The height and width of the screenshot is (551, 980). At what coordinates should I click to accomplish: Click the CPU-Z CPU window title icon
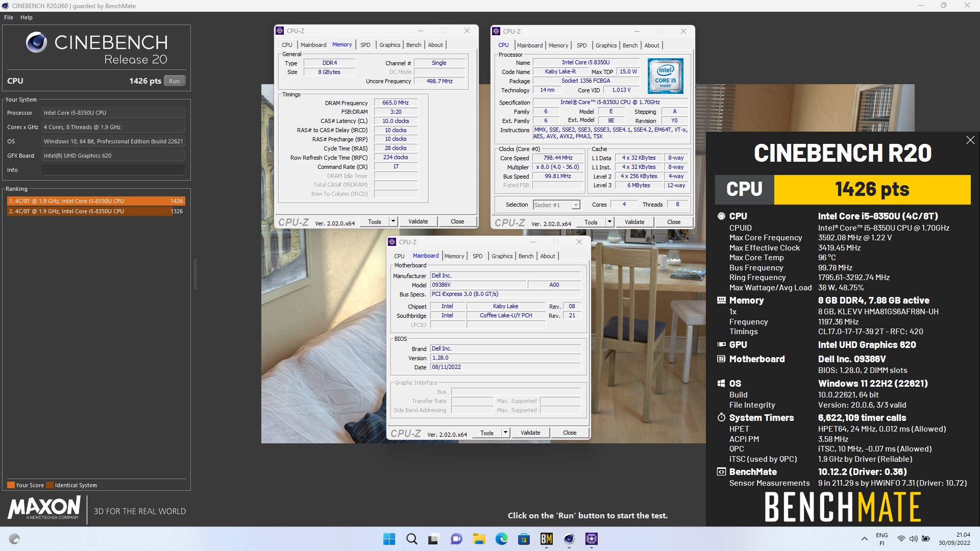point(496,32)
